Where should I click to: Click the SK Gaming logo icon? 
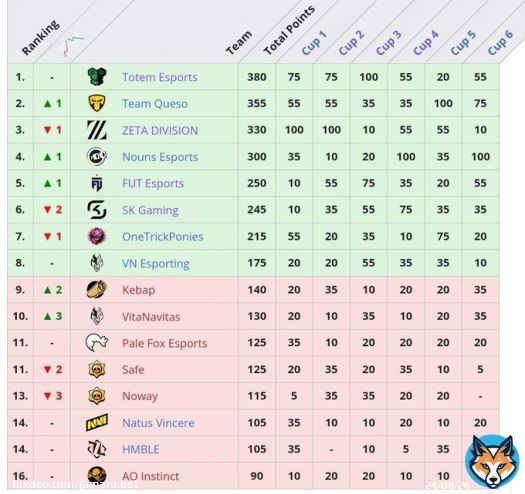point(97,210)
